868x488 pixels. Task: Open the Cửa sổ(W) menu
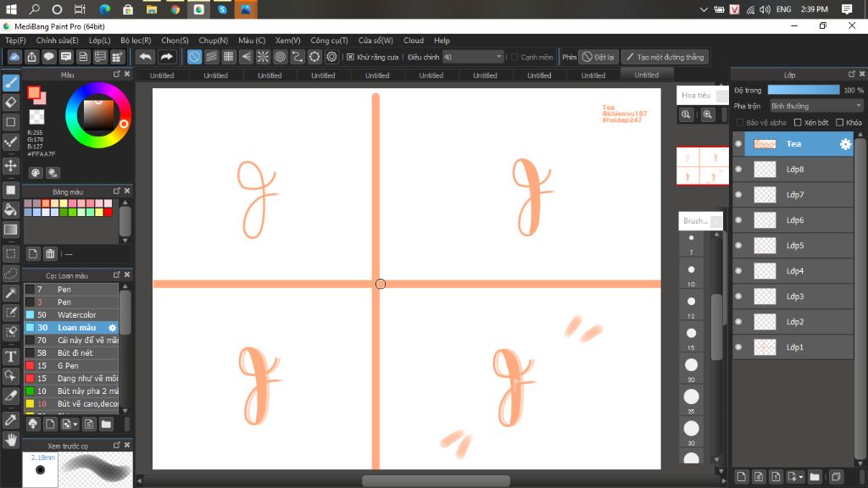pyautogui.click(x=376, y=41)
